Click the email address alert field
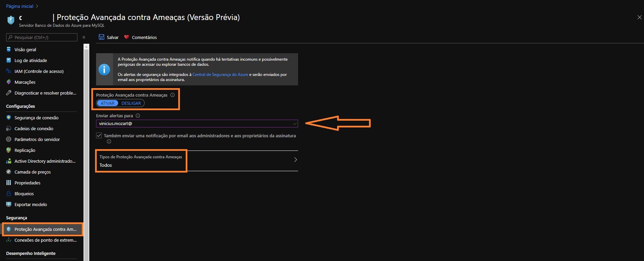Screen dimensions: 644x261 coord(197,124)
